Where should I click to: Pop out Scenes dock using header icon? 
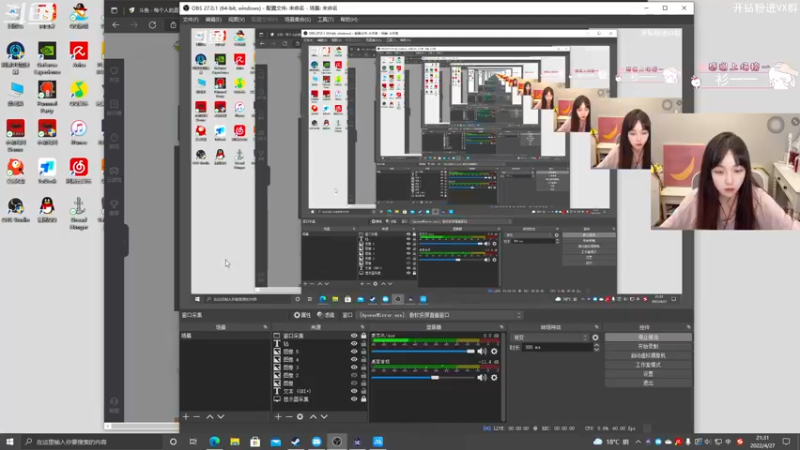[265, 327]
